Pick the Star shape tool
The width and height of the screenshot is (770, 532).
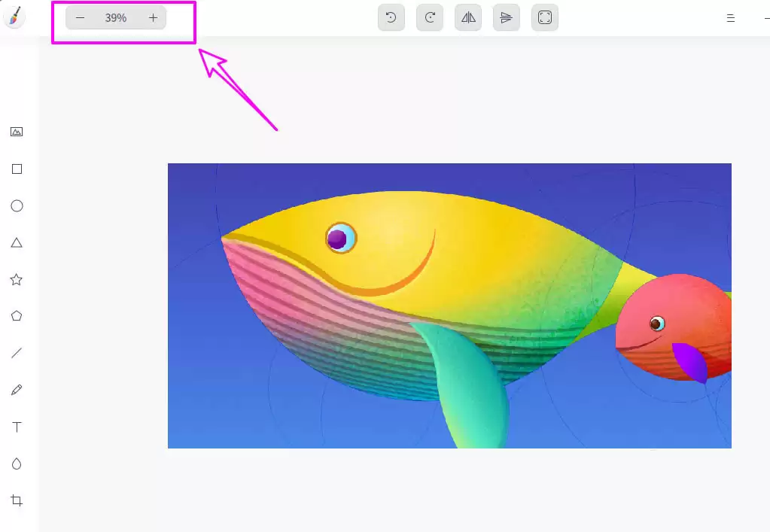tap(17, 279)
